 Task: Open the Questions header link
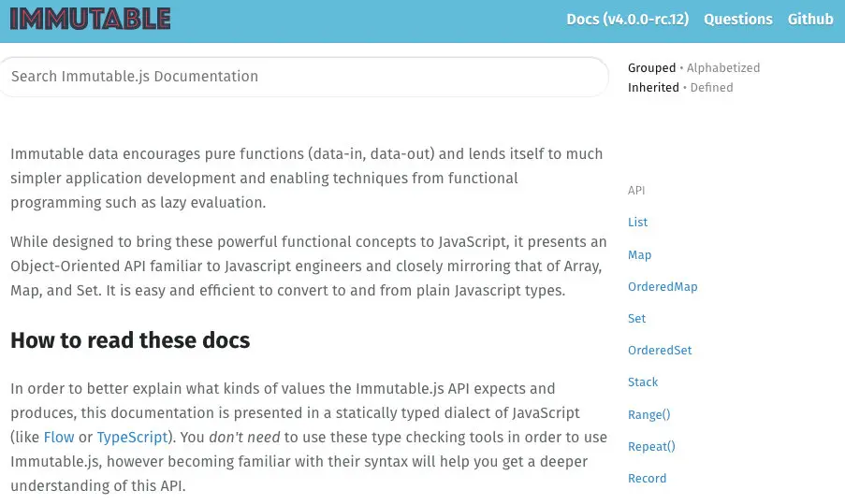(737, 20)
